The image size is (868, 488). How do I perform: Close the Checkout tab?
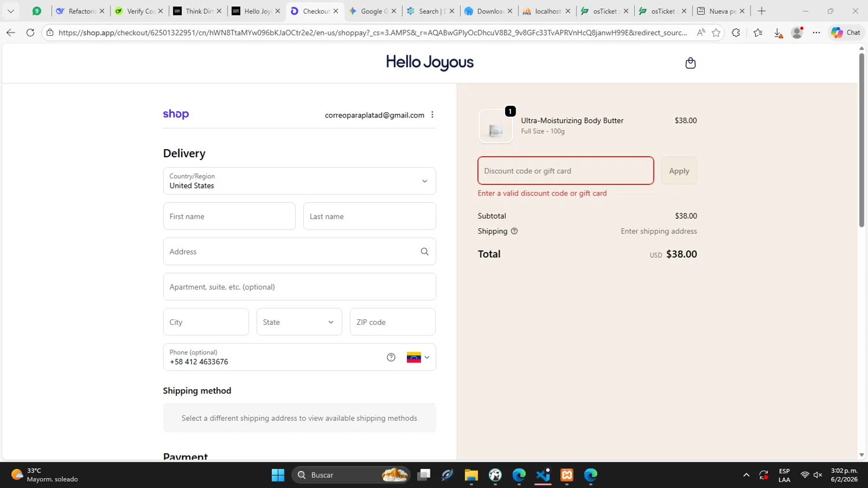pyautogui.click(x=336, y=11)
